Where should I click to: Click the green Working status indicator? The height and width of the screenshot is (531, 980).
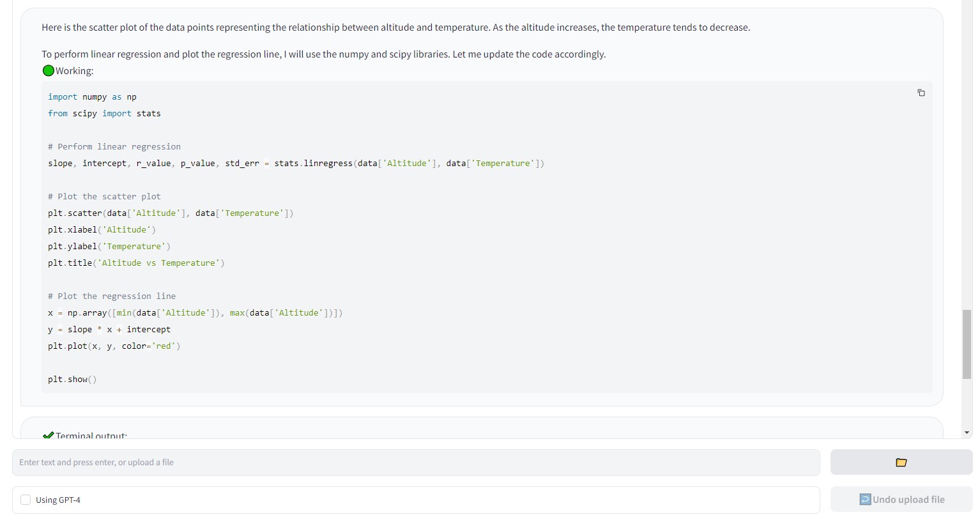coord(48,70)
